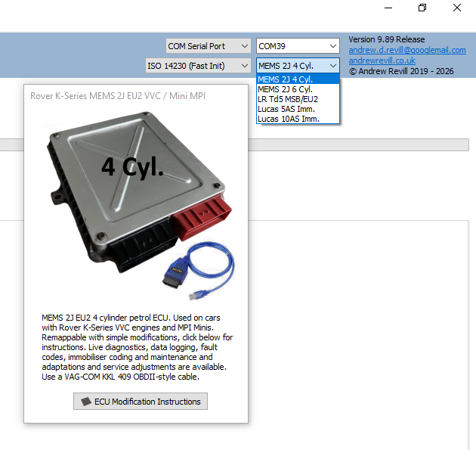The width and height of the screenshot is (476, 450).
Task: Open the andrewrevill.co.uk website link
Action: pyautogui.click(x=382, y=61)
